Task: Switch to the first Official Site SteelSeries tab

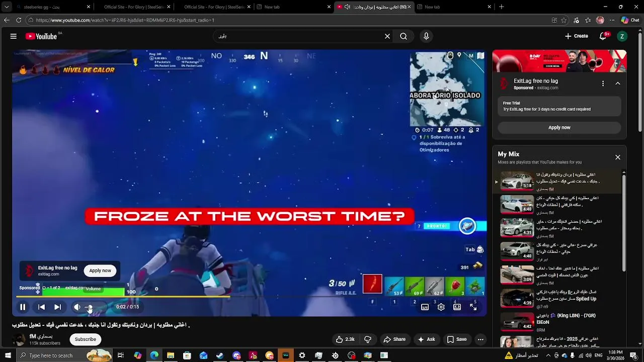Action: point(133,7)
